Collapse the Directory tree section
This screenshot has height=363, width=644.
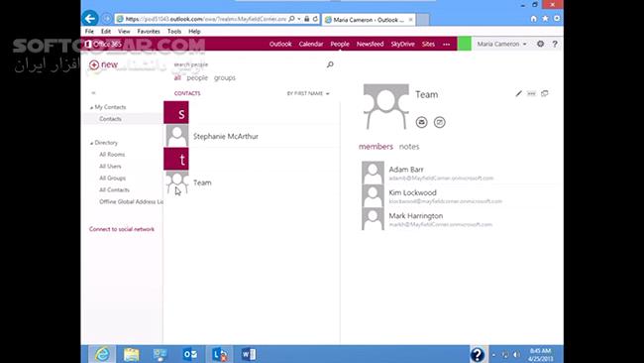pyautogui.click(x=91, y=143)
